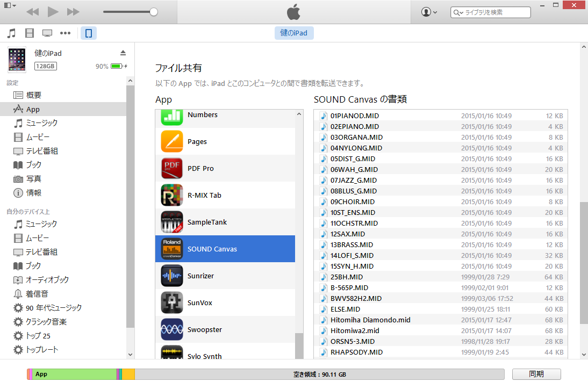
Task: Select SunVox app icon
Action: 172,303
